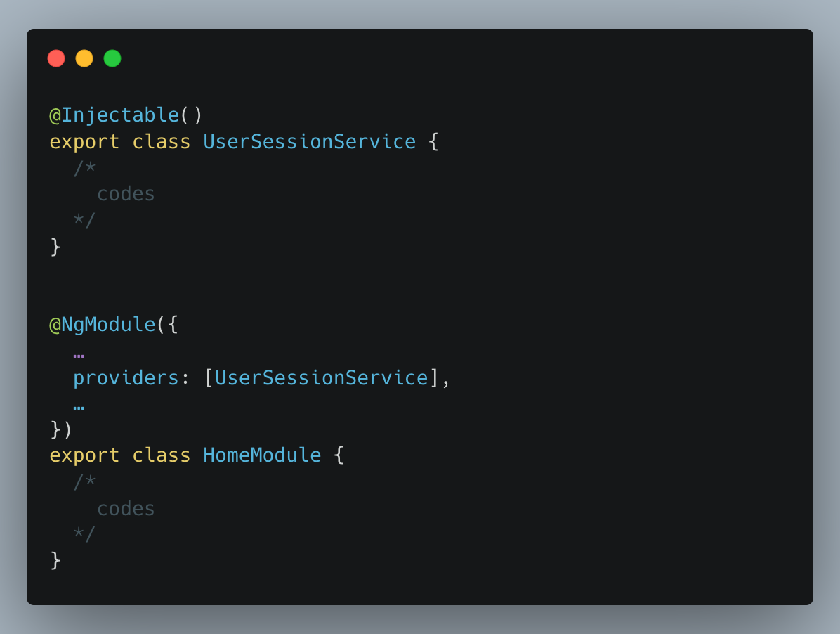Click the yellow minimize window dot
The image size is (840, 634).
point(84,58)
